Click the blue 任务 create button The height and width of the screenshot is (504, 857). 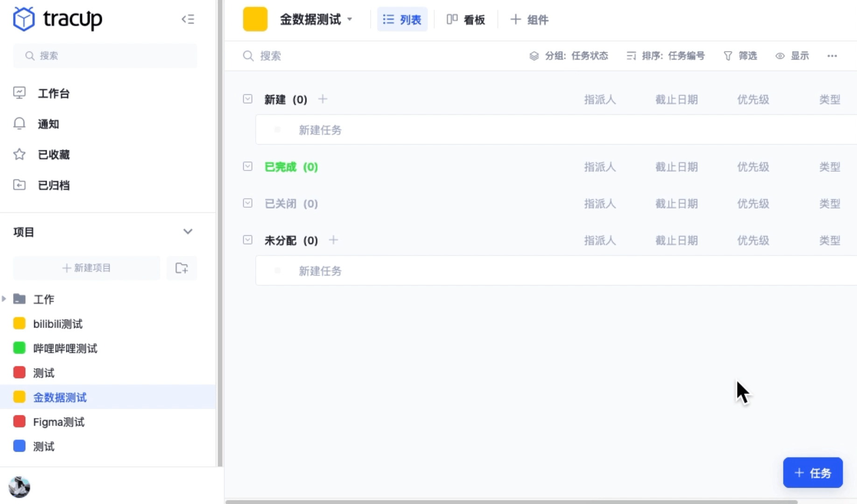coord(813,473)
